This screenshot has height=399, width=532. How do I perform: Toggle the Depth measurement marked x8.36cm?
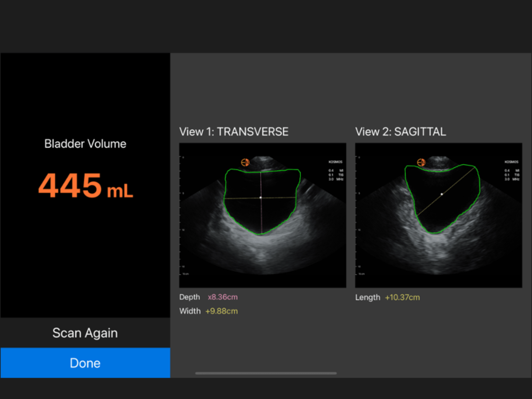pos(208,297)
